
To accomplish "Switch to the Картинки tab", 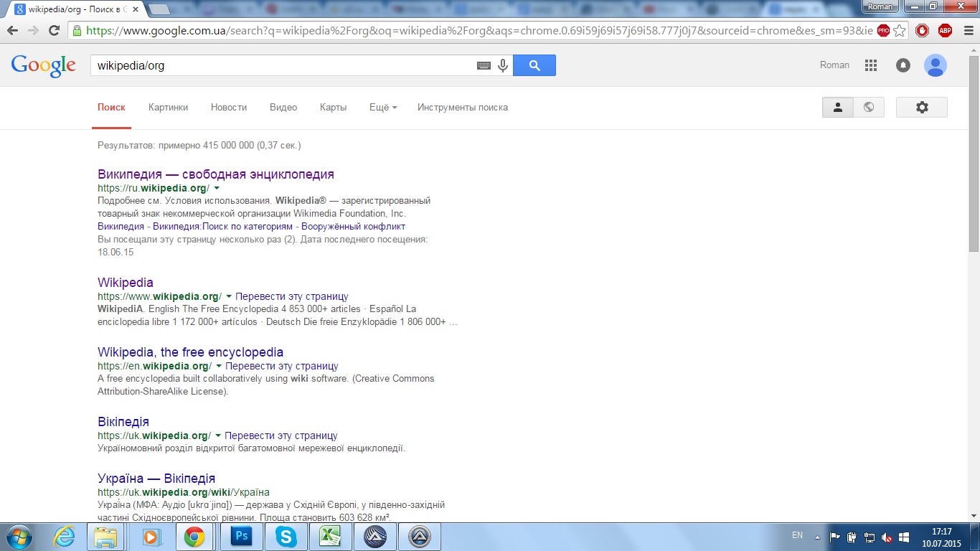I will click(x=168, y=107).
